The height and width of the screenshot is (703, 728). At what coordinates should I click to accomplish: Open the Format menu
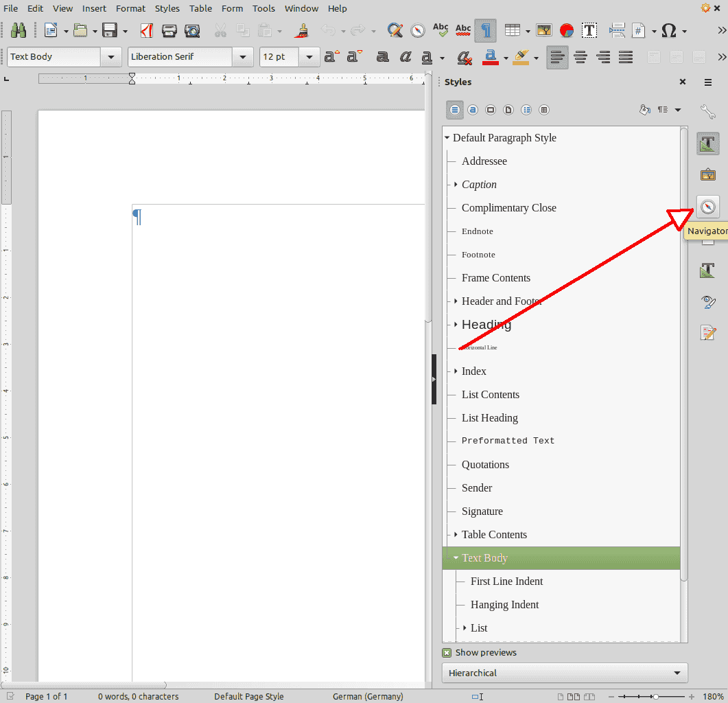[130, 8]
